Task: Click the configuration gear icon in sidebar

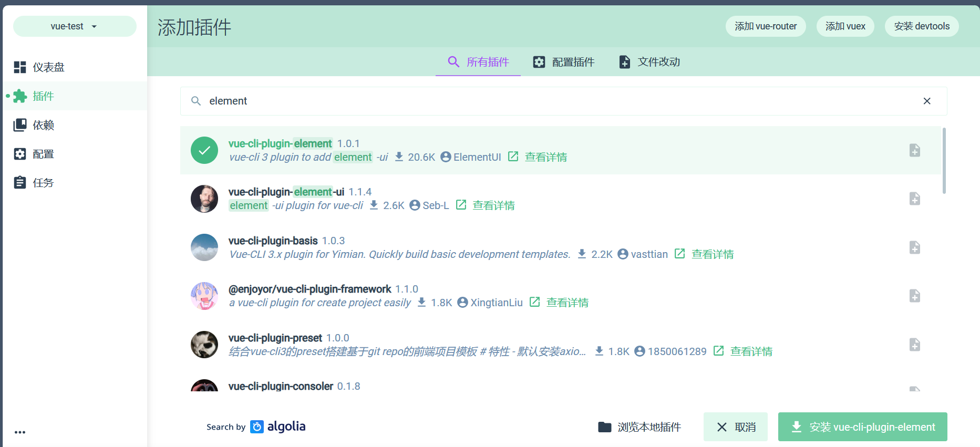Action: [20, 154]
